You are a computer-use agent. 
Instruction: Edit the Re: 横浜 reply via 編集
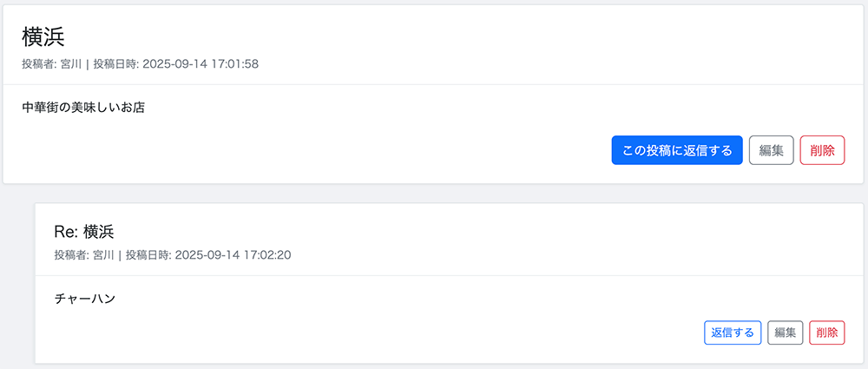(786, 333)
